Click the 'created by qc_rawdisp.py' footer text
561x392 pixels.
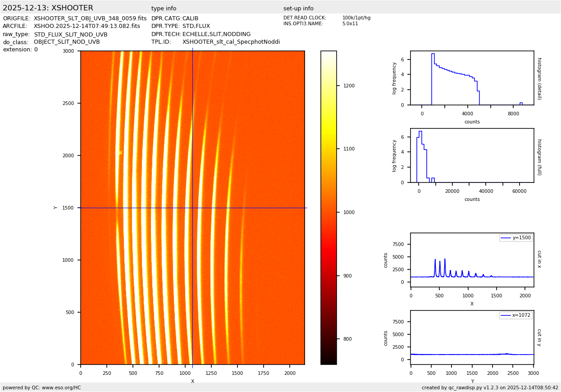click(490, 387)
